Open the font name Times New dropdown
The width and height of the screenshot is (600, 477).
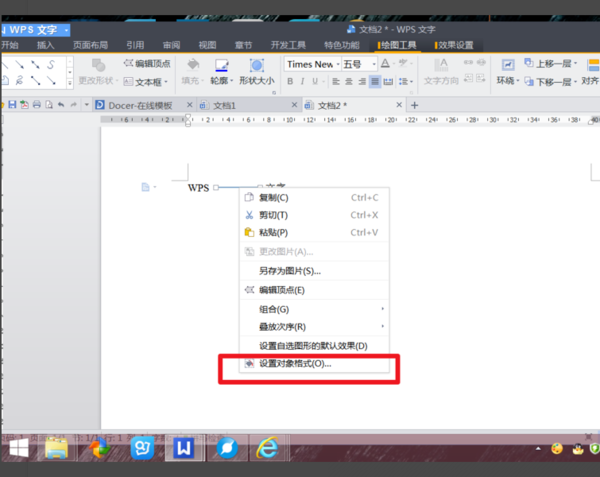pos(338,64)
